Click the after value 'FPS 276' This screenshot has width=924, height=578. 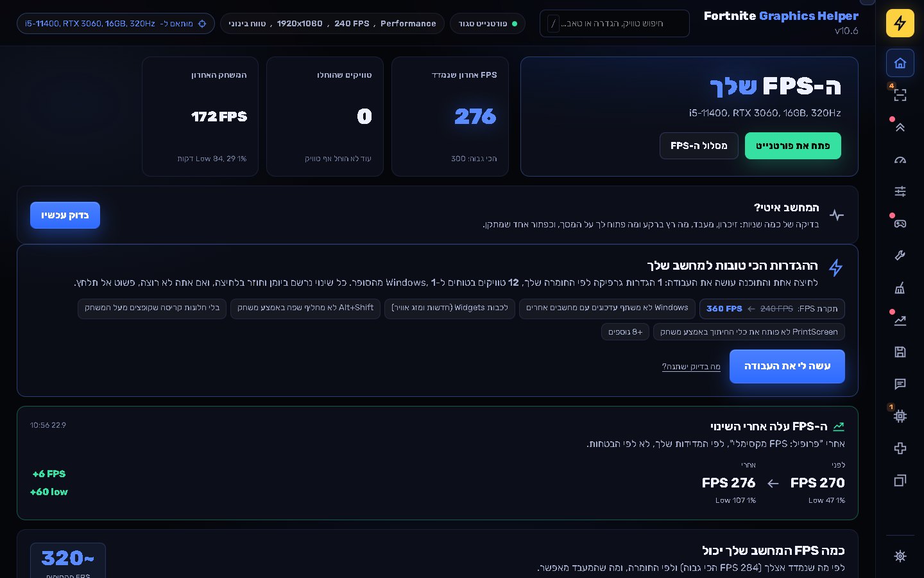click(728, 483)
